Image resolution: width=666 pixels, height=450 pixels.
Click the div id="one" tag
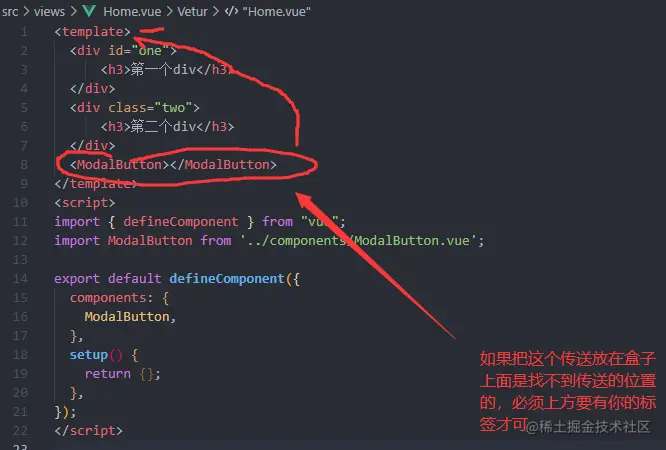pyautogui.click(x=123, y=51)
